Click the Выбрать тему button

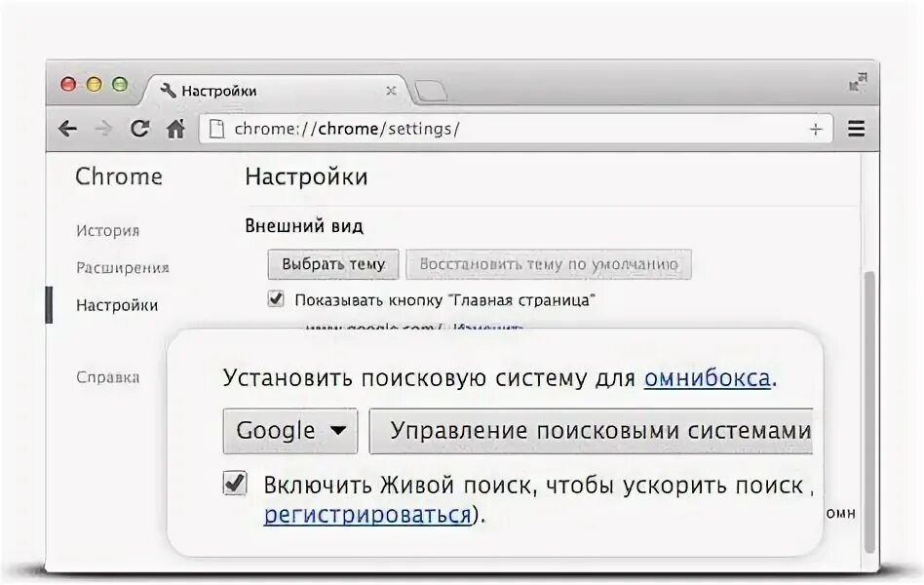click(333, 264)
